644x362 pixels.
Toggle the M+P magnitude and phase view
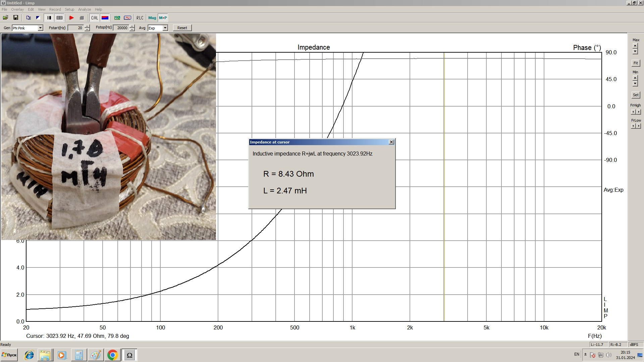[163, 18]
